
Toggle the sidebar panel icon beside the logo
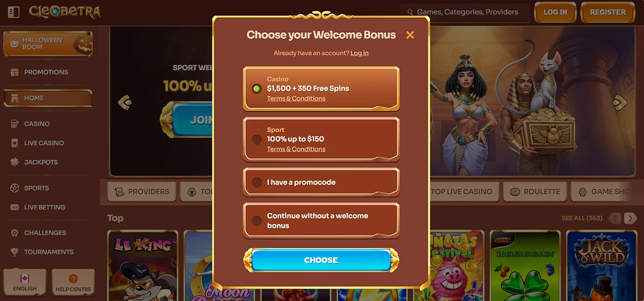14,12
